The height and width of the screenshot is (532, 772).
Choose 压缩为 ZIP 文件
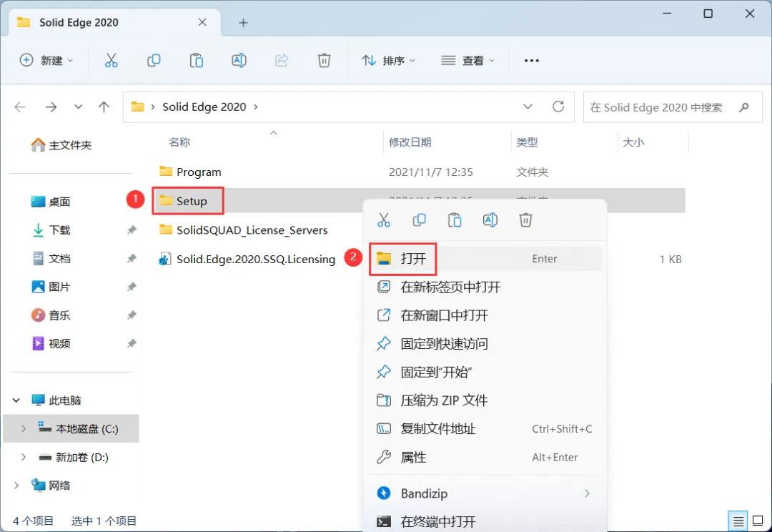485,400
